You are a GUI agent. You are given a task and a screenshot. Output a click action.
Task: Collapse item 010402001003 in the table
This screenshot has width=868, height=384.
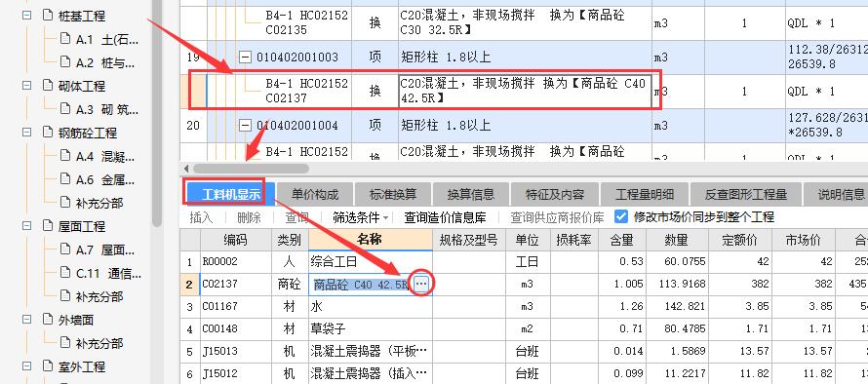click(x=245, y=57)
